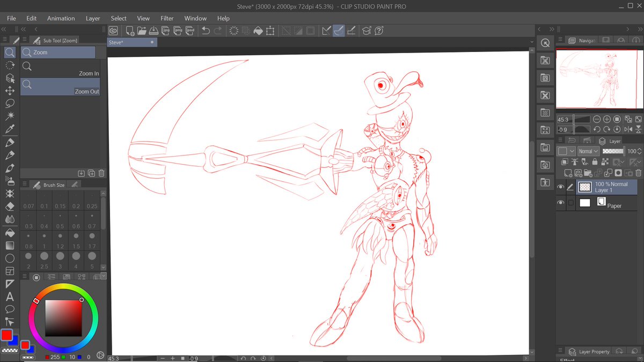Open the Filter menu
This screenshot has height=362, width=644.
click(x=167, y=18)
